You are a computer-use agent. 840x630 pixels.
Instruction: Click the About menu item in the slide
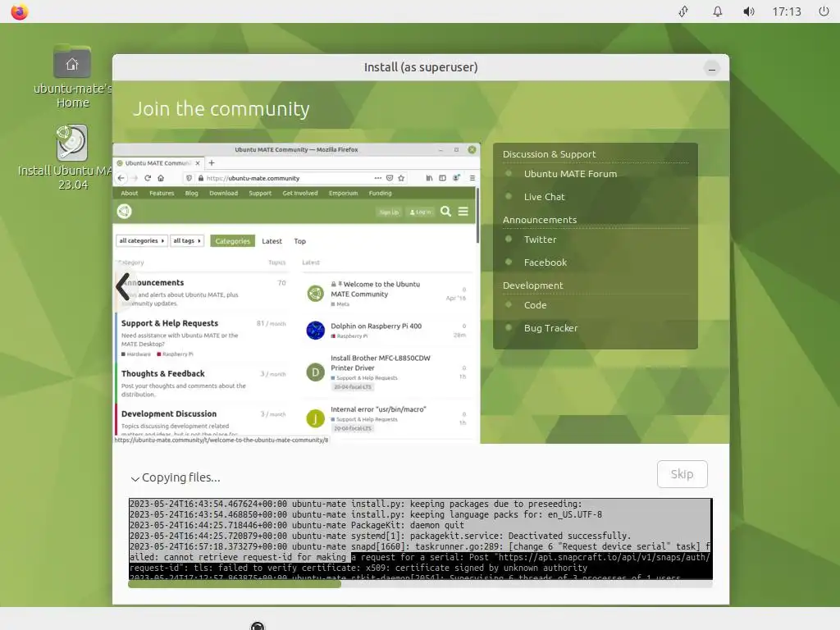[x=129, y=194]
